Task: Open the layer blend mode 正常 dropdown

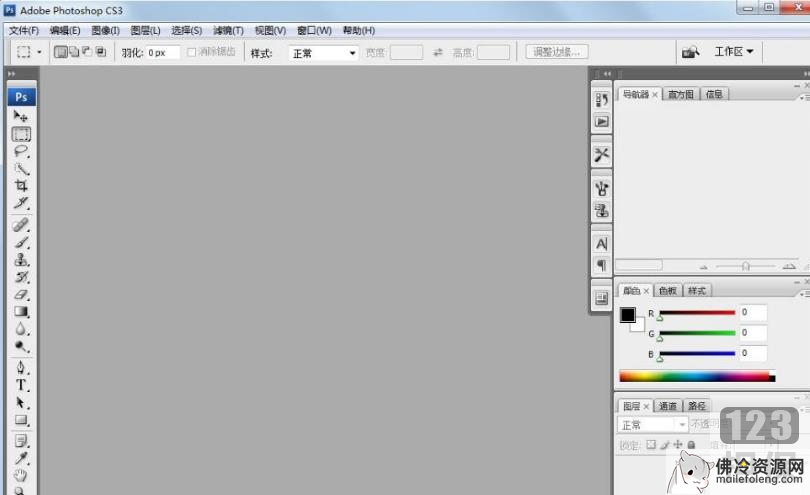Action: 653,425
